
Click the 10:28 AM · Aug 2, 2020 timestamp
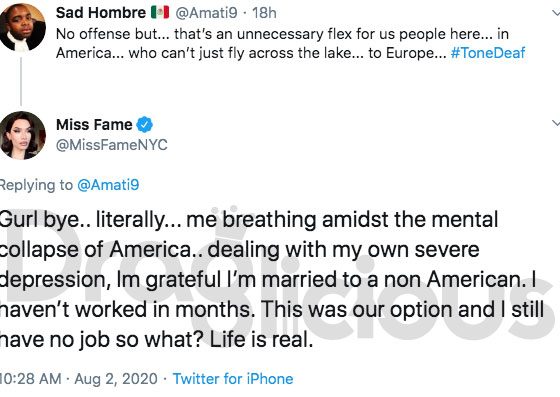click(79, 379)
